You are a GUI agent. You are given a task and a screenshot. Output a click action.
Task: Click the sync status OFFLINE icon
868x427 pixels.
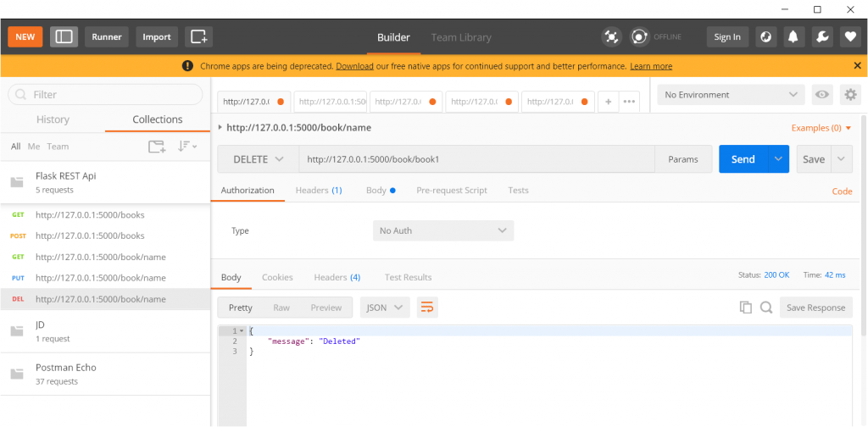pos(639,37)
